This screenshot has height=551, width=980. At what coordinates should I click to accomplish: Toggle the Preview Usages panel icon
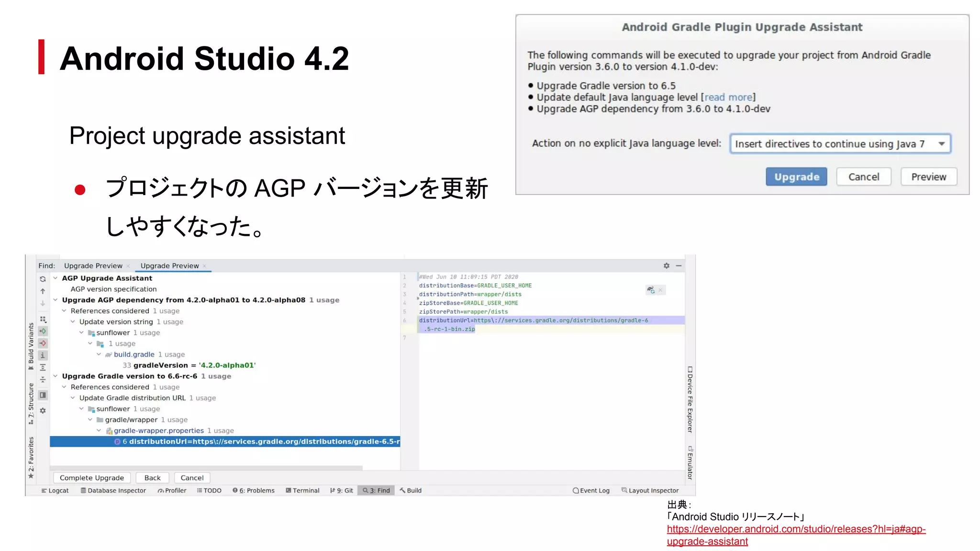43,395
